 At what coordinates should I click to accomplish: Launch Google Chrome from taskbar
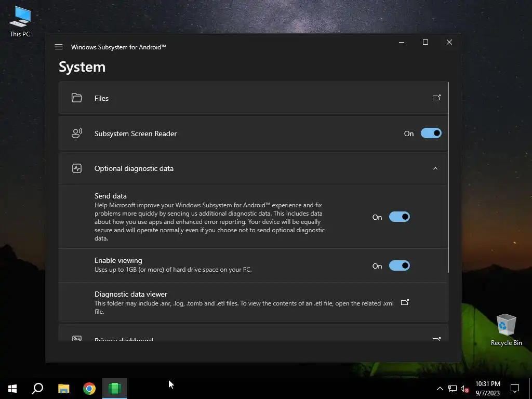(x=89, y=389)
